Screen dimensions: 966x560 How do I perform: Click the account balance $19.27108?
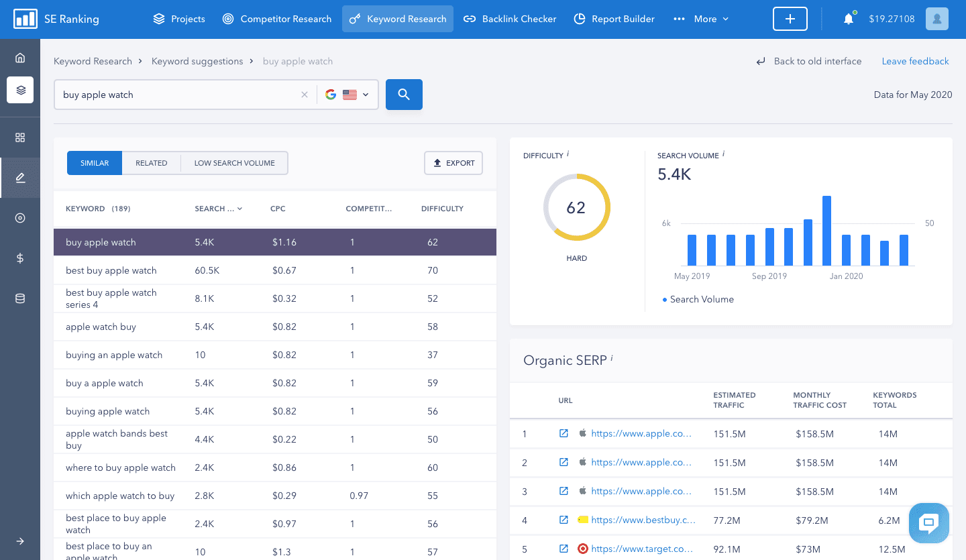[892, 19]
